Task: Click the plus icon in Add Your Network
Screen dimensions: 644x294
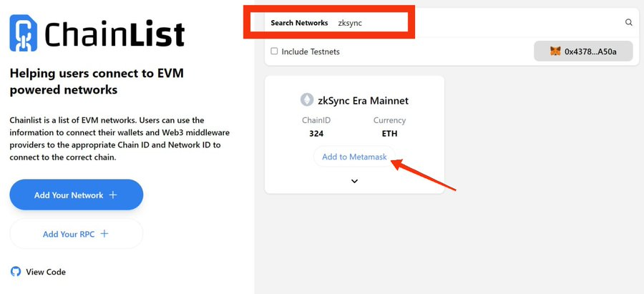Action: (113, 195)
